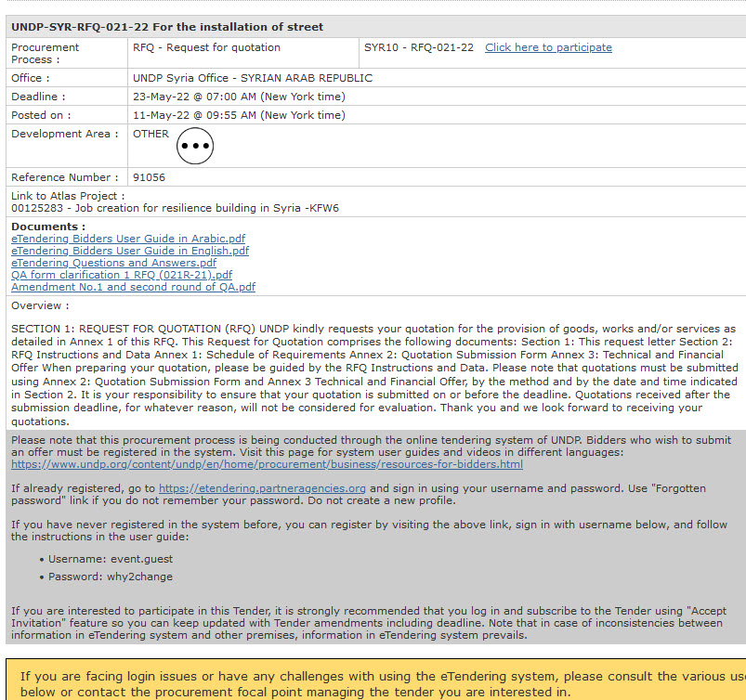
Task: Open Amendment No.1 and second round QA.pdf
Action: 133,287
